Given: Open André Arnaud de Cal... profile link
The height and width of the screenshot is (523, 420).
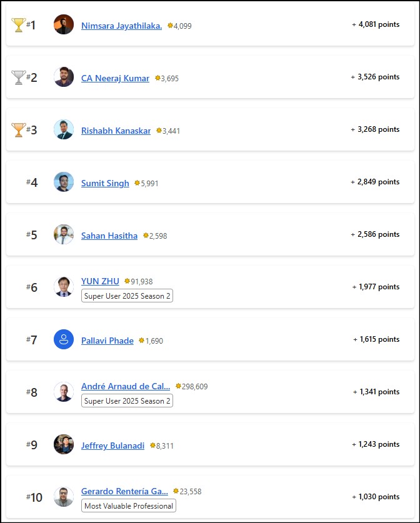Looking at the screenshot, I should (x=125, y=386).
